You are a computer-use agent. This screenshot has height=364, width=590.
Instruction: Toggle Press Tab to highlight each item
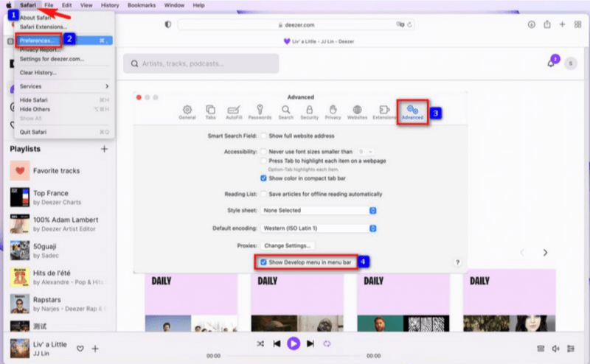pyautogui.click(x=263, y=161)
